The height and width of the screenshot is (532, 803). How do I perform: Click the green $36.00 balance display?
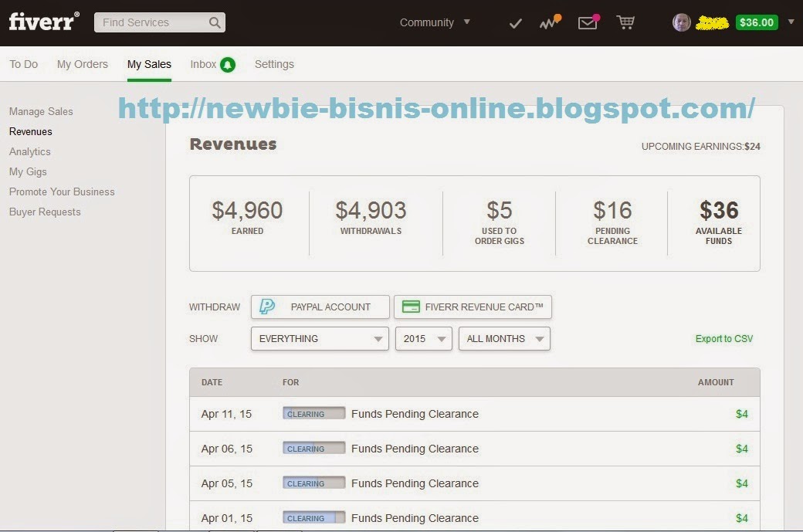tap(757, 22)
